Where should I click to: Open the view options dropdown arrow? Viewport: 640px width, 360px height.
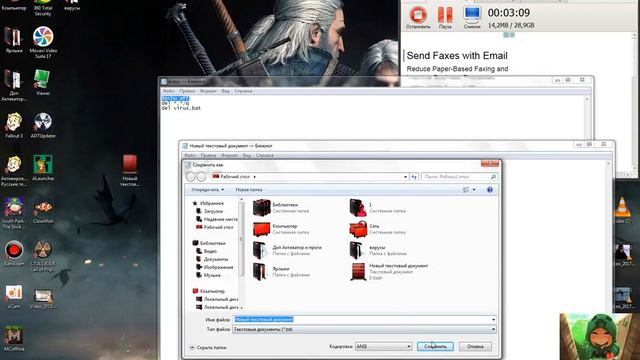(x=474, y=190)
